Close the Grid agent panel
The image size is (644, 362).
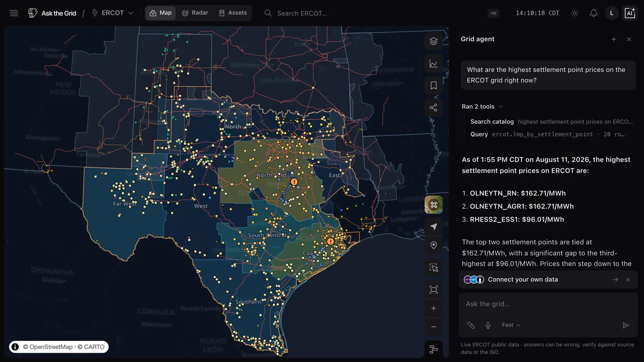point(629,39)
